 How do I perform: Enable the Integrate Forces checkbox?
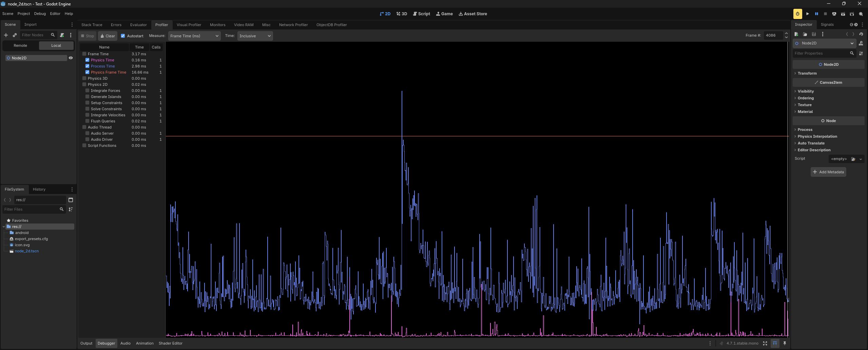pyautogui.click(x=87, y=91)
